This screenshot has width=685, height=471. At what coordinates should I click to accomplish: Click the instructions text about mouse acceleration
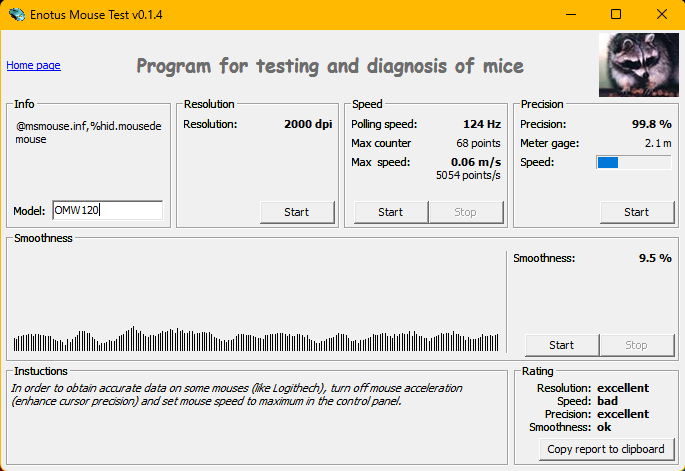click(237, 395)
